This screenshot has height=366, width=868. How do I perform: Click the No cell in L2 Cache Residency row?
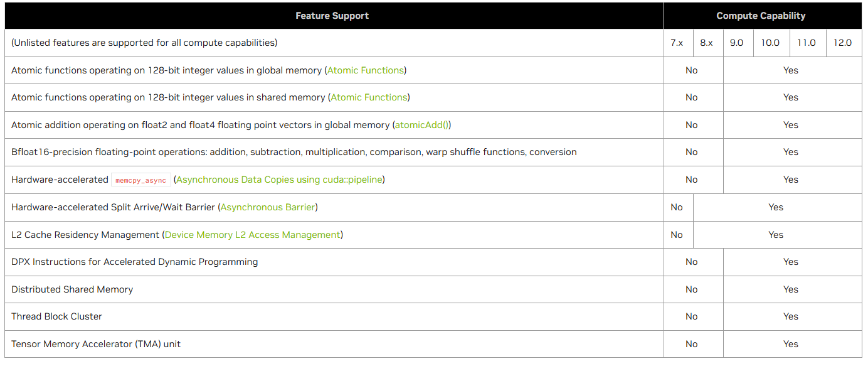[x=677, y=235]
